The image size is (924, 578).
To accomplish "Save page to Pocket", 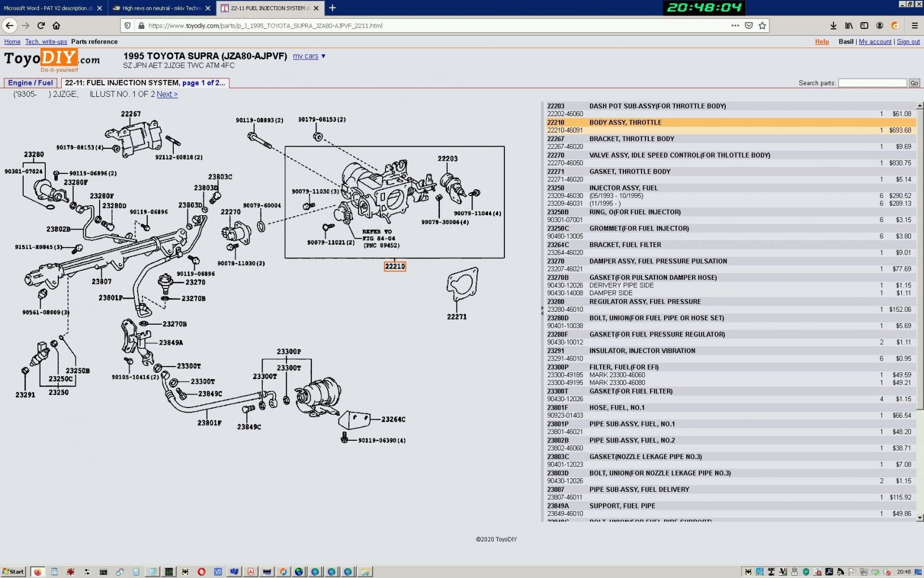I will coord(748,25).
